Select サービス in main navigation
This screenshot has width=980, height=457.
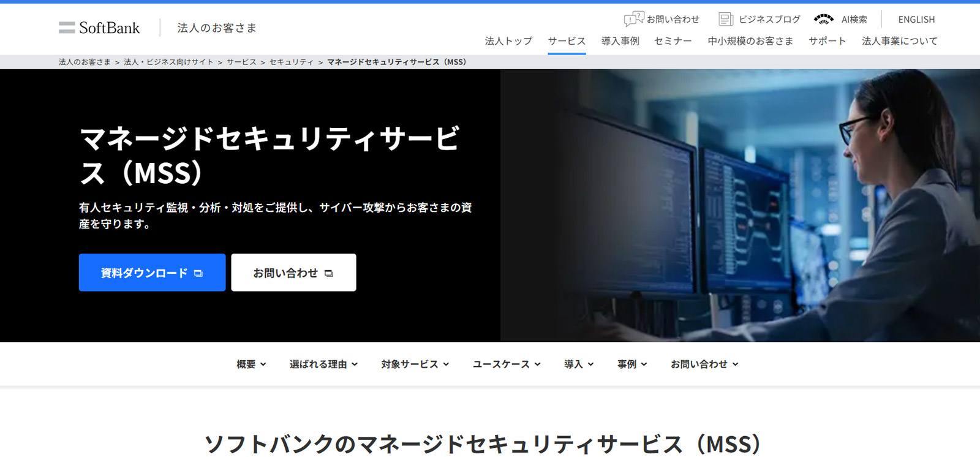pos(567,41)
